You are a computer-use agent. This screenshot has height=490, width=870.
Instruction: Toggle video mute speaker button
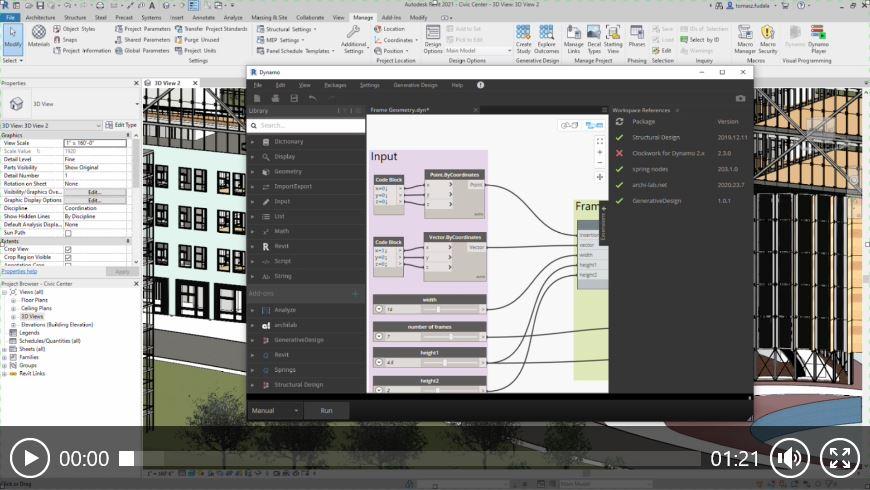790,458
